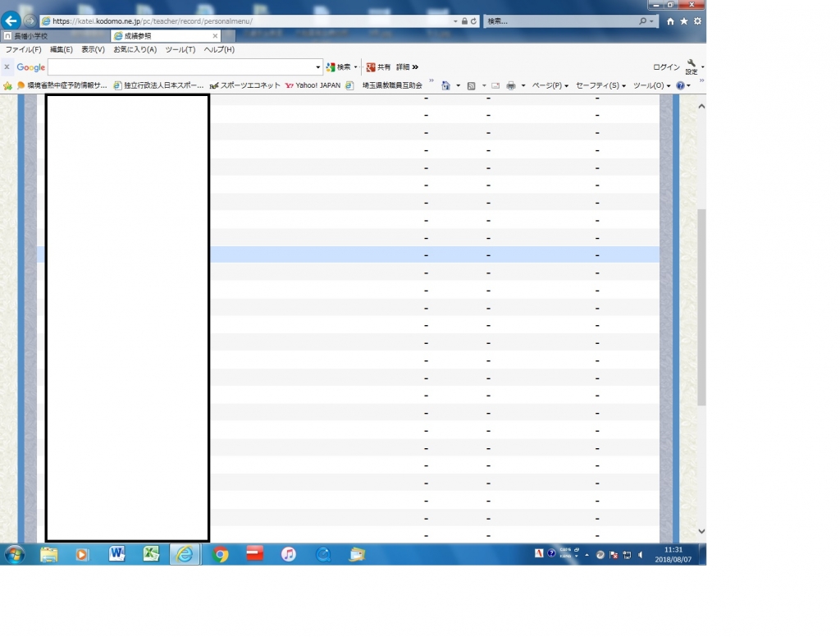Switch to the 長幡小学校 tab

pos(55,36)
